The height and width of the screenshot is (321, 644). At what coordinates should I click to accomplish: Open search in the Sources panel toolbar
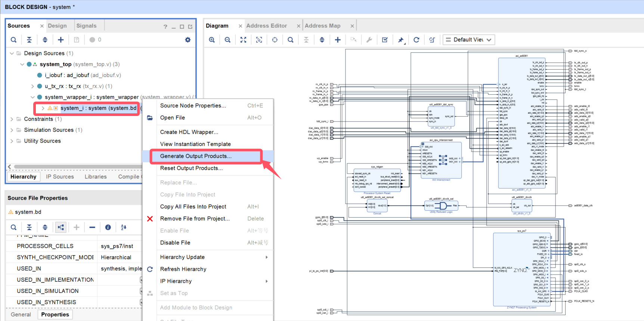coord(13,40)
